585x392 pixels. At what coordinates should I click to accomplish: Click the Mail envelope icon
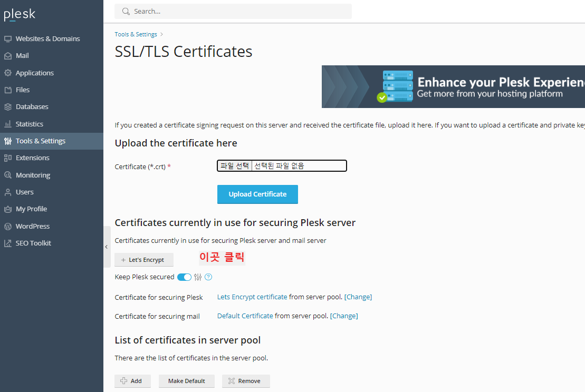tap(8, 56)
